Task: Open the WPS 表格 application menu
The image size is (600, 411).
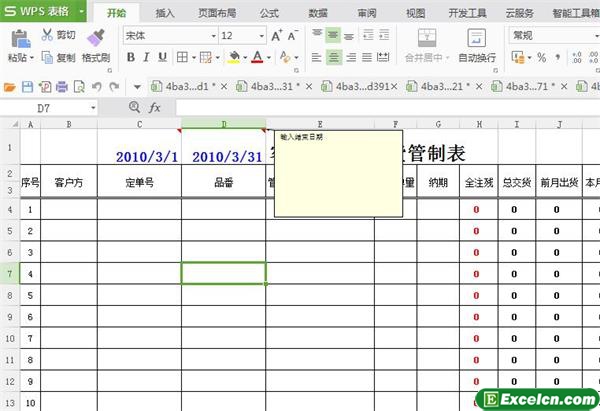Action: tap(43, 11)
